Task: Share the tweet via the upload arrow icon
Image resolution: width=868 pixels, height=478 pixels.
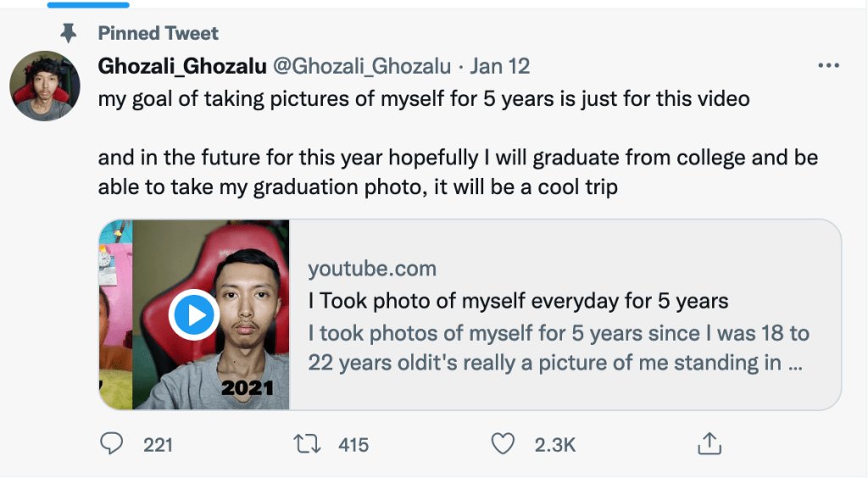Action: coord(709,443)
